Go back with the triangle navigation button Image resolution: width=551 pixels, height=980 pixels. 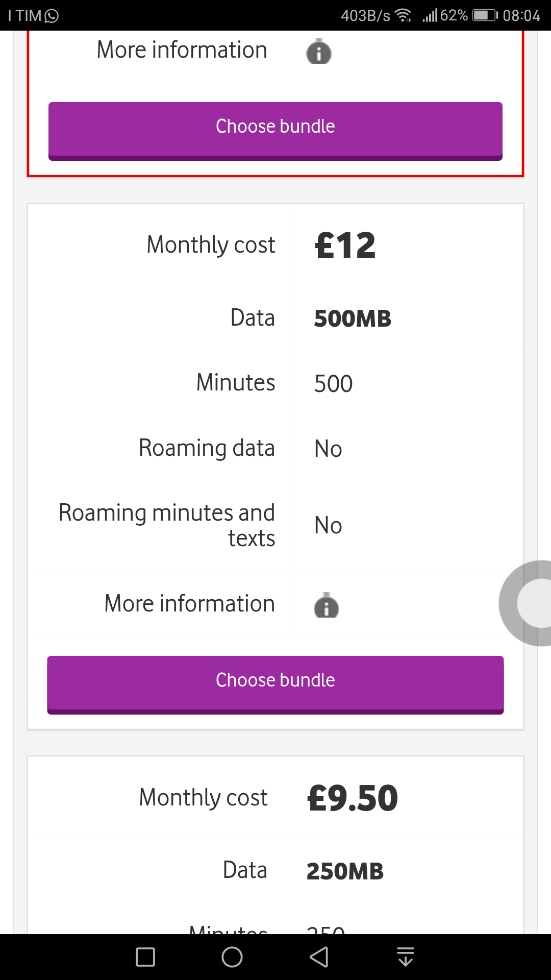319,957
